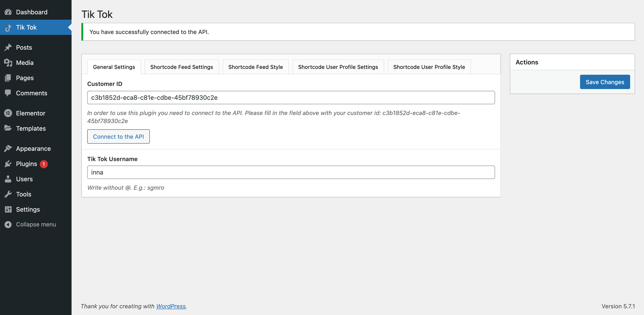Image resolution: width=644 pixels, height=315 pixels.
Task: Click the Pages icon in sidebar
Action: point(8,78)
